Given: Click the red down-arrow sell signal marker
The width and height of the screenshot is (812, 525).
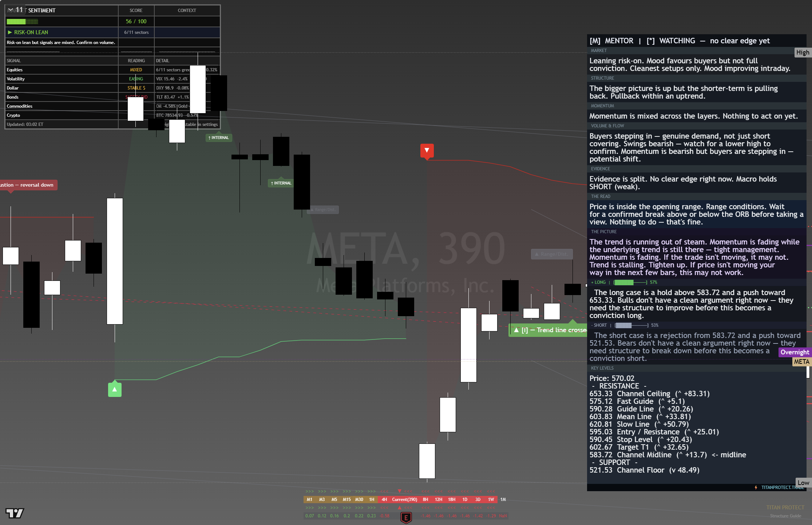Looking at the screenshot, I should [427, 151].
